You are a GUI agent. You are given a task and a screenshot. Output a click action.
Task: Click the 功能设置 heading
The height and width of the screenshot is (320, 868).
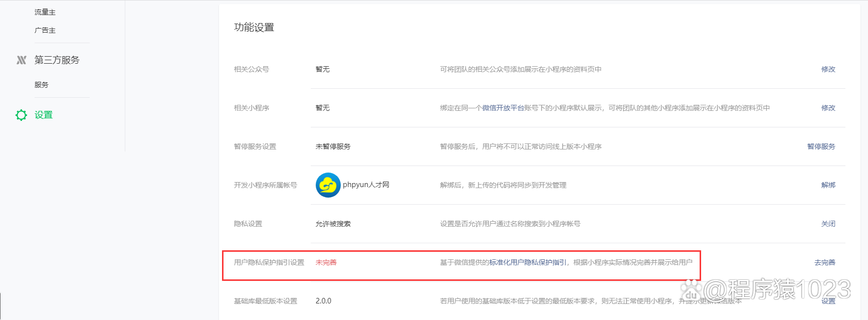tap(254, 28)
